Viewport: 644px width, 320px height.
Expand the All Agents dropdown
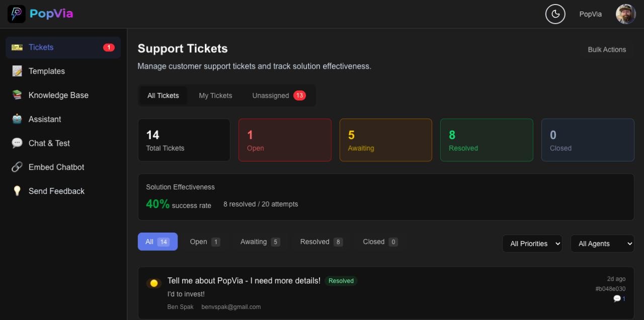[602, 244]
